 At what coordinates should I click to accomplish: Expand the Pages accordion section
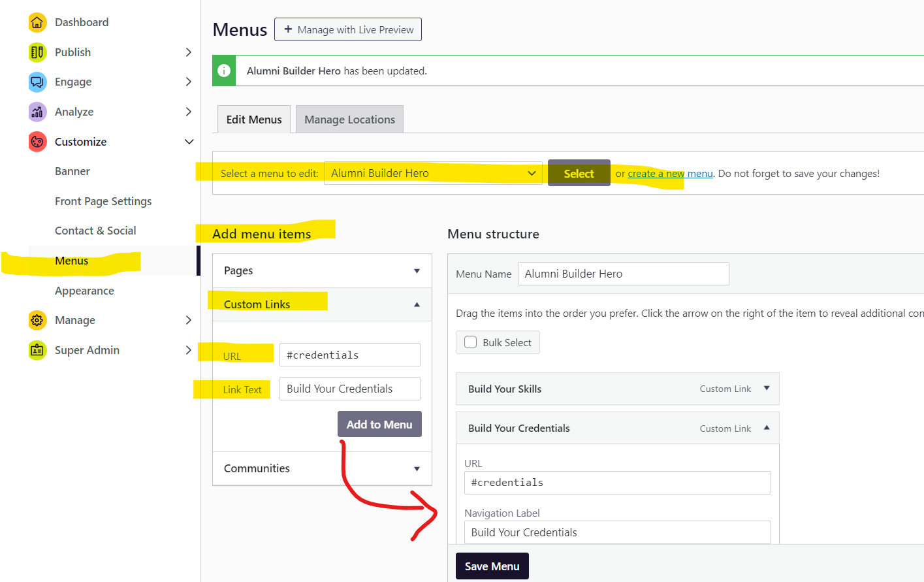coord(417,271)
